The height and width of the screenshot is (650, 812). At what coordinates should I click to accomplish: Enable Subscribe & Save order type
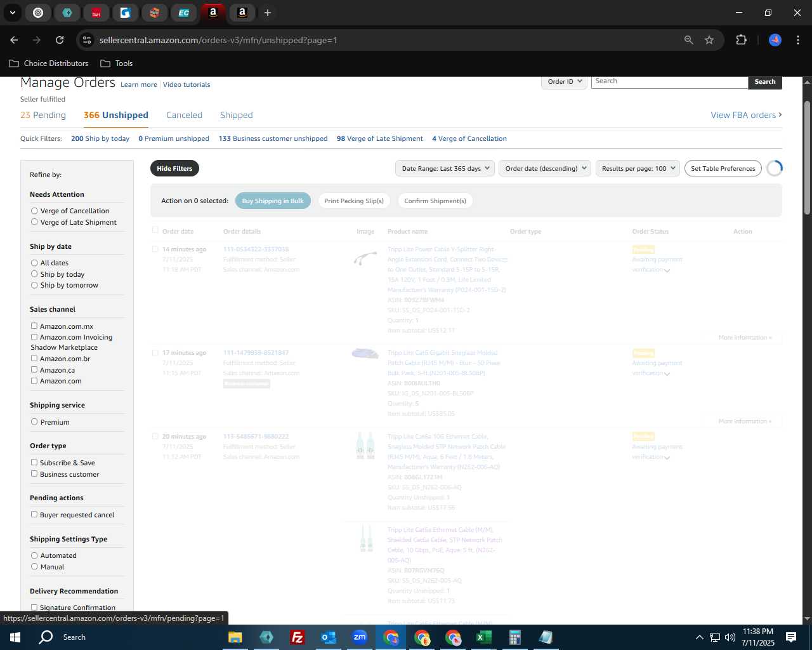(x=34, y=462)
